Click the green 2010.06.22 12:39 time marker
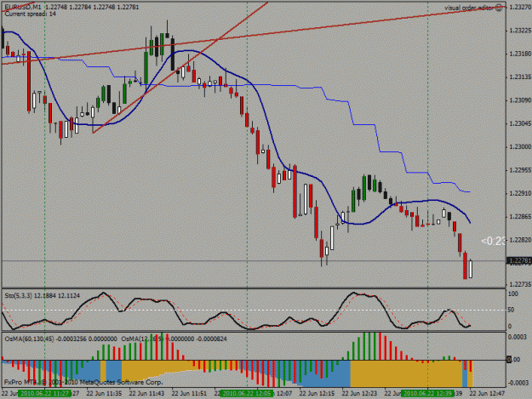Screen dimensions: 532x399 tap(427, 393)
